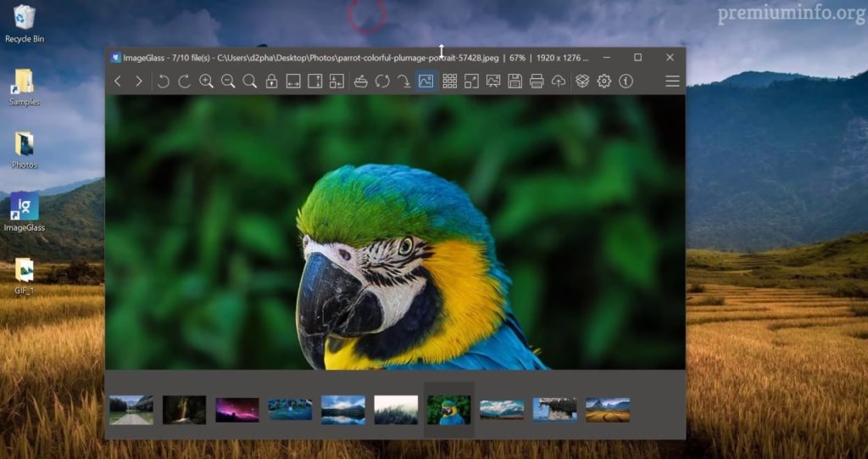Start the slideshow
The image size is (868, 459).
[x=492, y=81]
